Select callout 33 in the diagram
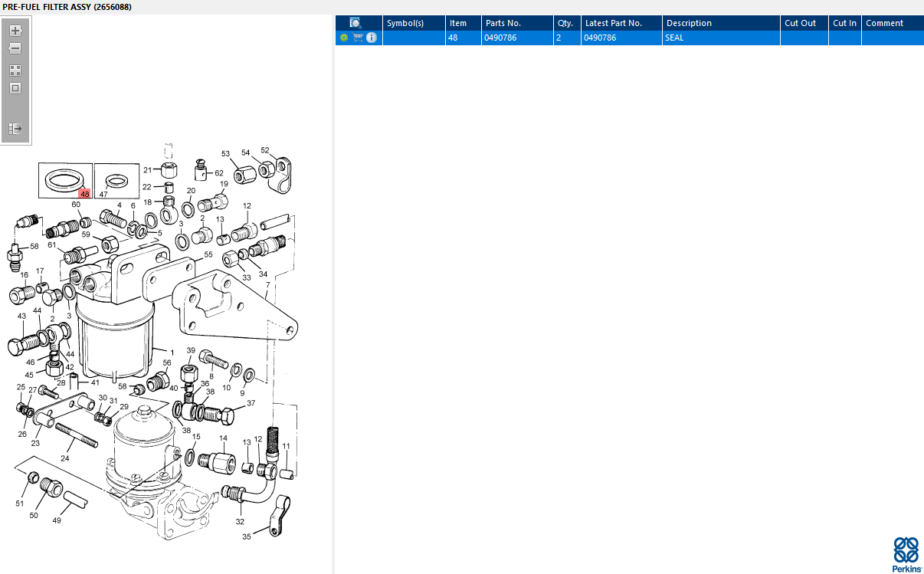924x574 pixels. (x=247, y=277)
